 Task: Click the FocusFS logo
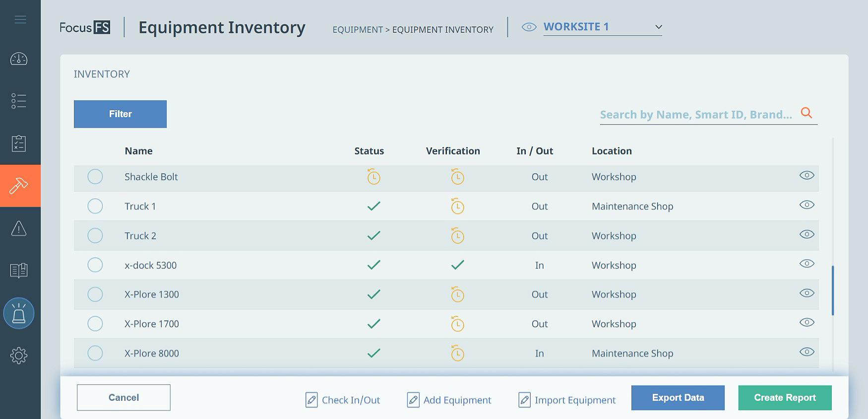[85, 27]
